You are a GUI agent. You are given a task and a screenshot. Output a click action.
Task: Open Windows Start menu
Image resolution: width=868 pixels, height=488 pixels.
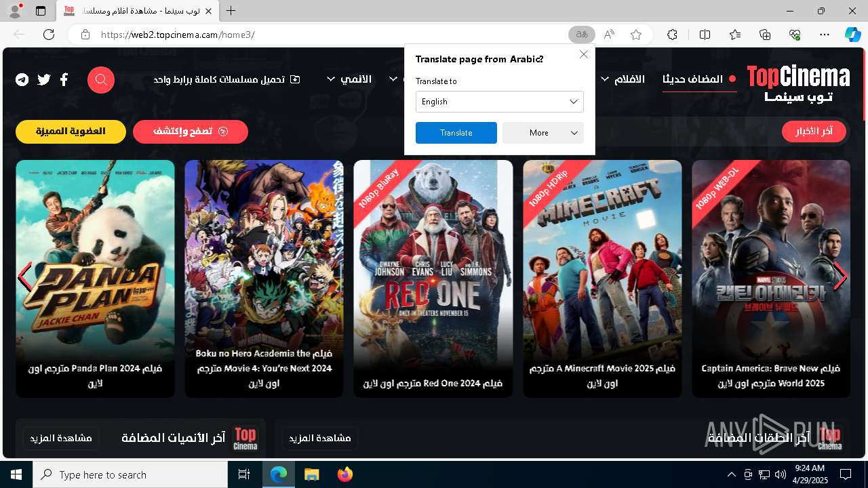(16, 474)
